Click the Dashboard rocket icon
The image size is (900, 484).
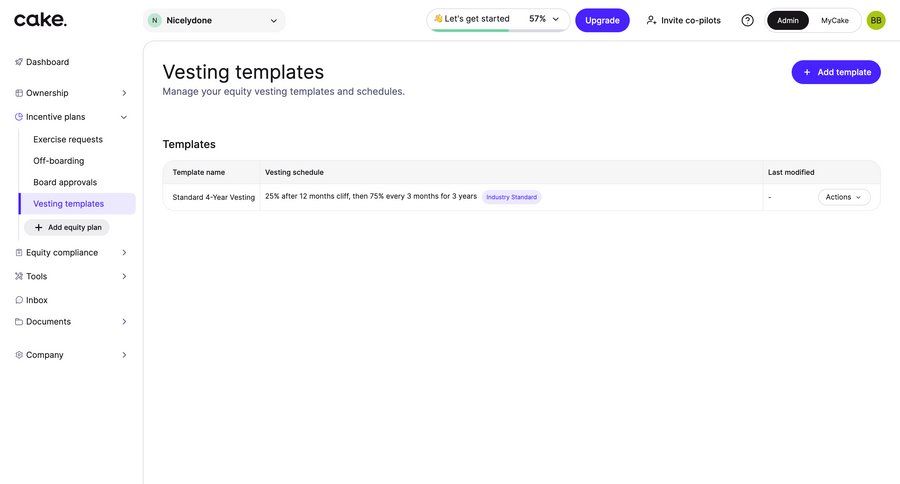pyautogui.click(x=19, y=62)
